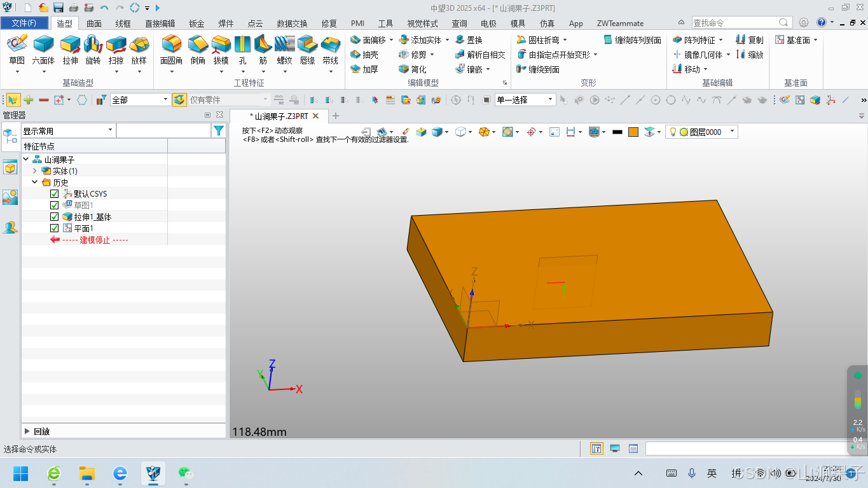Switch to the 曲面 ribbon tab
The height and width of the screenshot is (488, 868).
coord(94,24)
